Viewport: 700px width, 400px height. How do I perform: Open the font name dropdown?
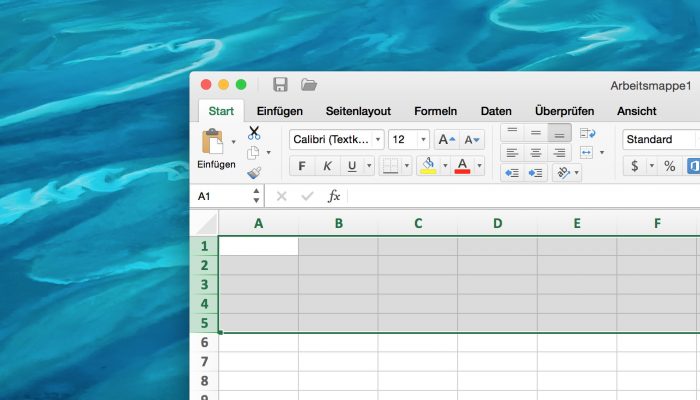(x=378, y=140)
